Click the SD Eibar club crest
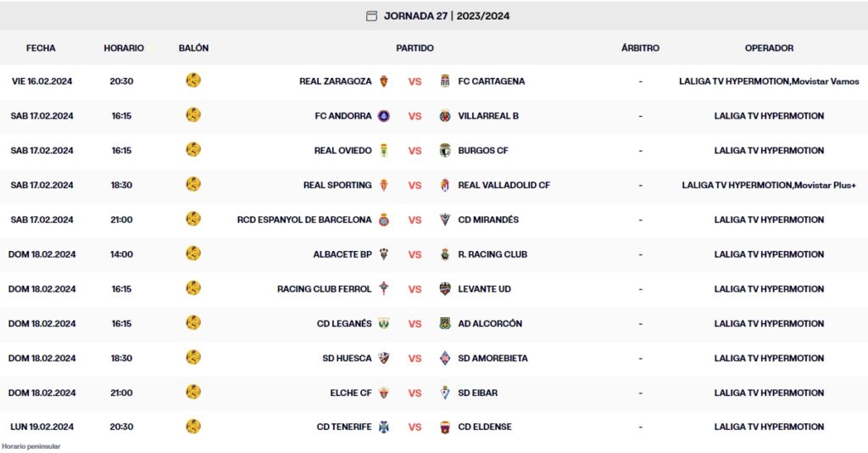The height and width of the screenshot is (453, 868). click(x=444, y=393)
